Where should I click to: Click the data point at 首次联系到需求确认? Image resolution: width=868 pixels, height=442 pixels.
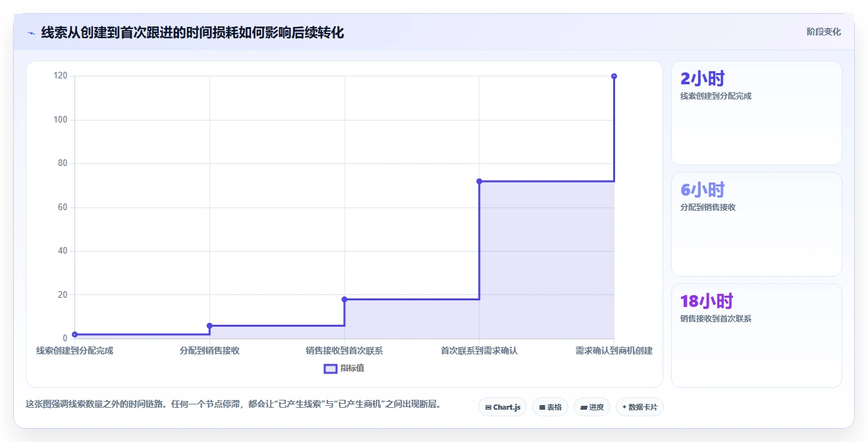click(x=479, y=181)
